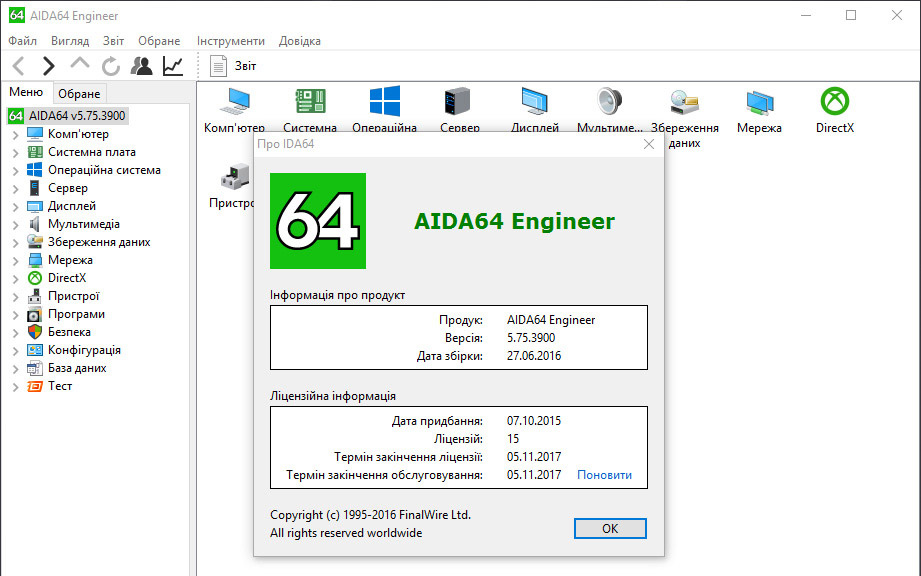
Task: Expand the Програми tree node chevron
Action: click(16, 315)
